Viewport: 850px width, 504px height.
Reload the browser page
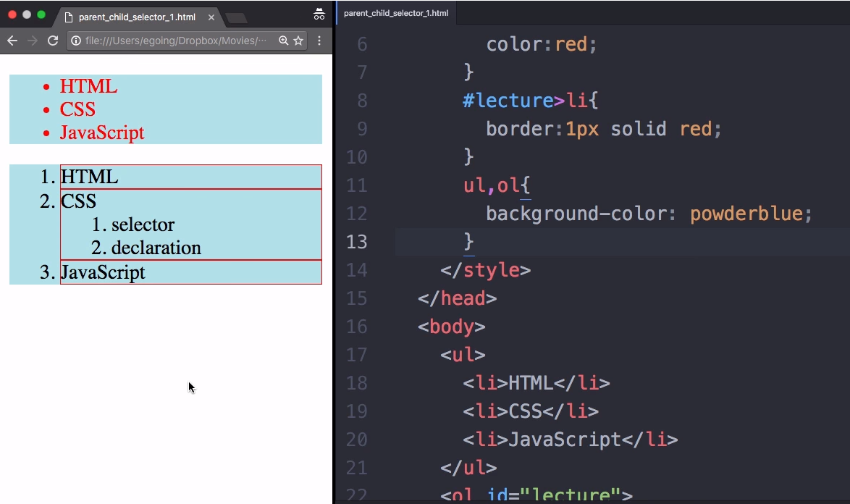(53, 41)
